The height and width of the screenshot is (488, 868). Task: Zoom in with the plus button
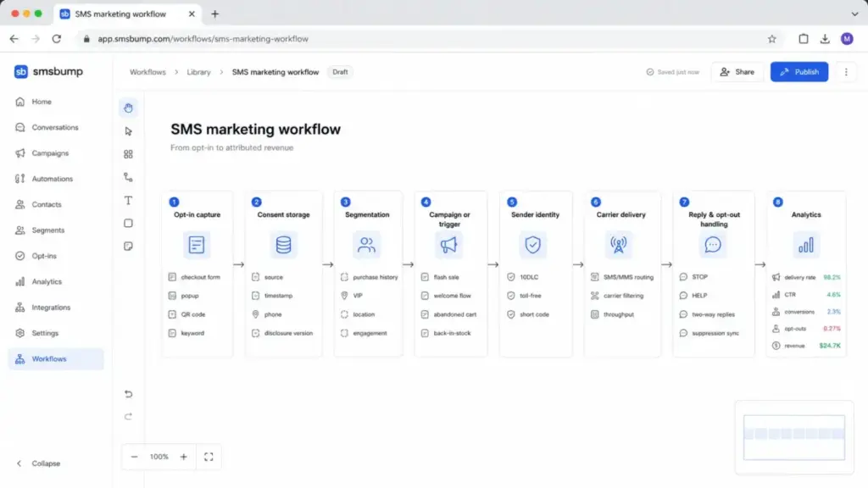(x=184, y=457)
